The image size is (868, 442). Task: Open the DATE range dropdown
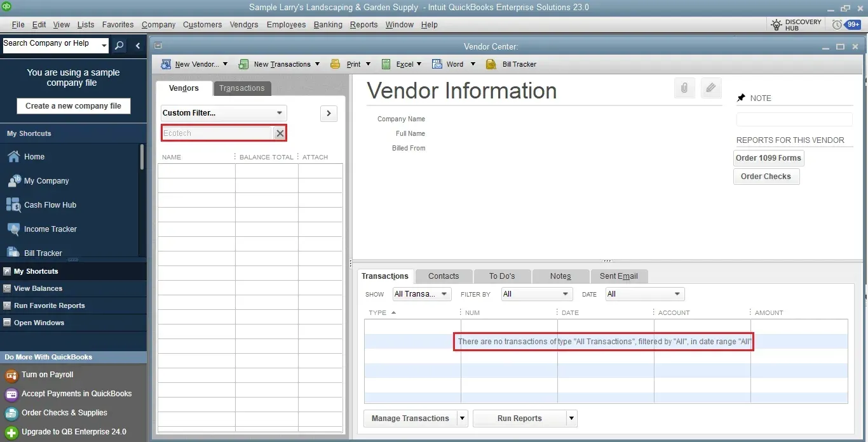[645, 294]
